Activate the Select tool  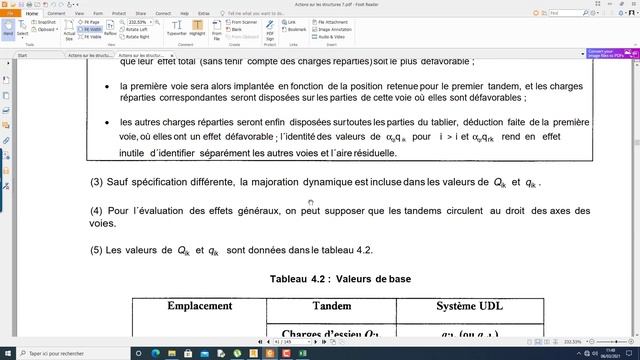coord(22,29)
